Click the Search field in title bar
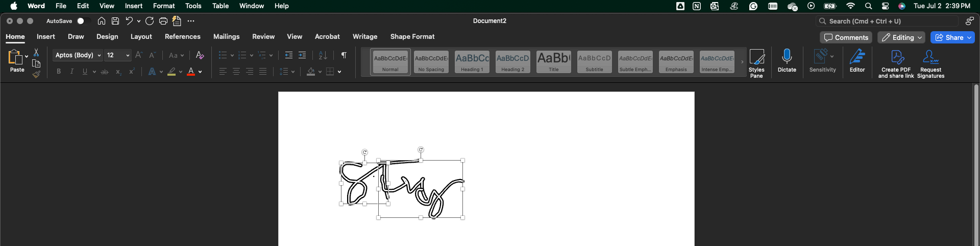This screenshot has height=246, width=980. [x=887, y=21]
